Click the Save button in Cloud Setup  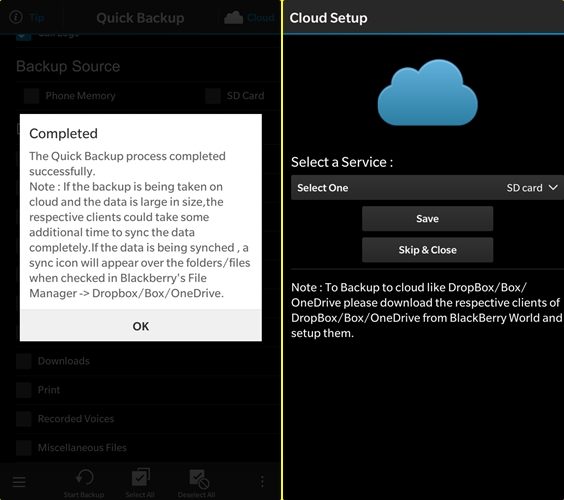427,218
